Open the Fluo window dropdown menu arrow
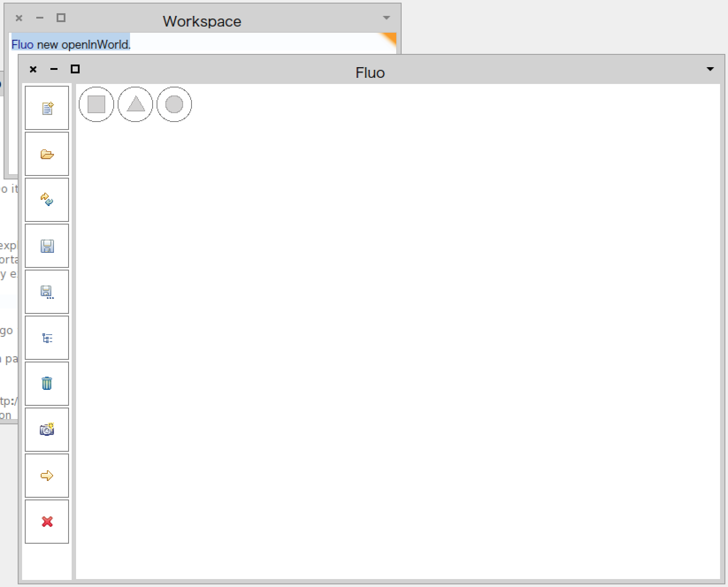This screenshot has width=728, height=587. (x=710, y=69)
